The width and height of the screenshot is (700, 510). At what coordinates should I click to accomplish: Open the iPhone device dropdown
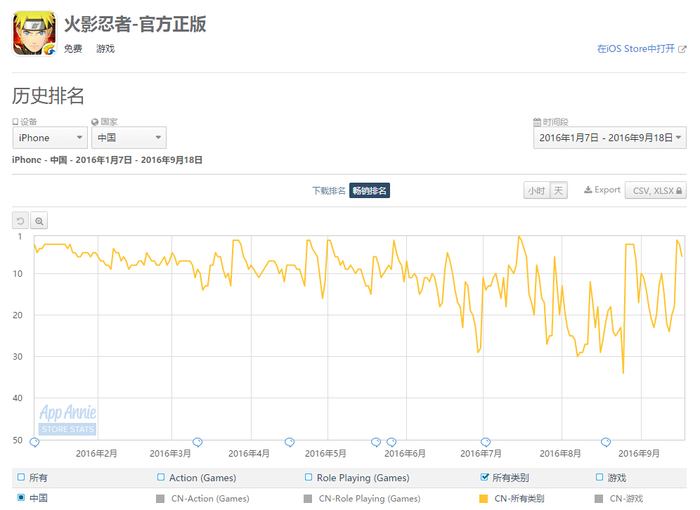[x=50, y=138]
